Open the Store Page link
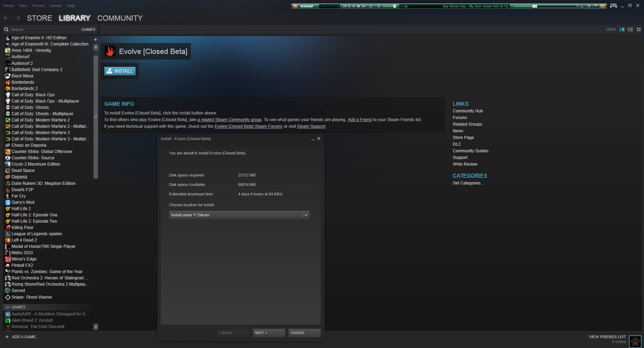The image size is (644, 348). pyautogui.click(x=463, y=138)
